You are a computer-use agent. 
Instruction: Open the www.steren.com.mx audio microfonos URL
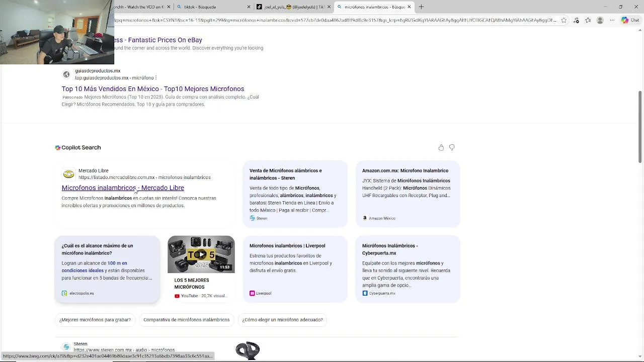[x=124, y=350]
